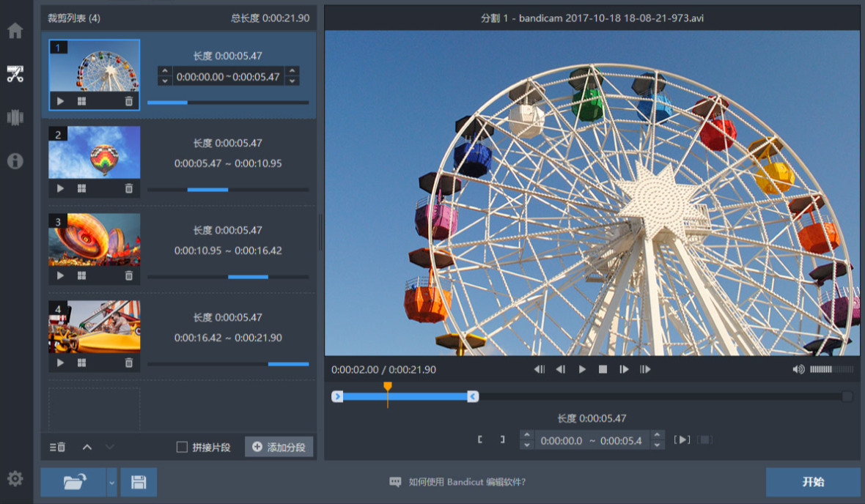This screenshot has width=865, height=504.
Task: Adjust the volume level slider
Action: pyautogui.click(x=831, y=369)
